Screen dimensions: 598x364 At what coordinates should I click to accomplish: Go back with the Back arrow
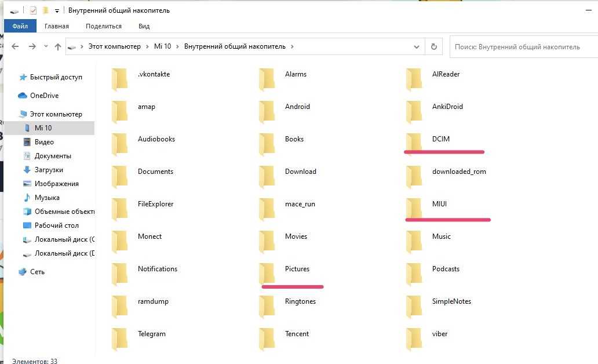pos(16,47)
